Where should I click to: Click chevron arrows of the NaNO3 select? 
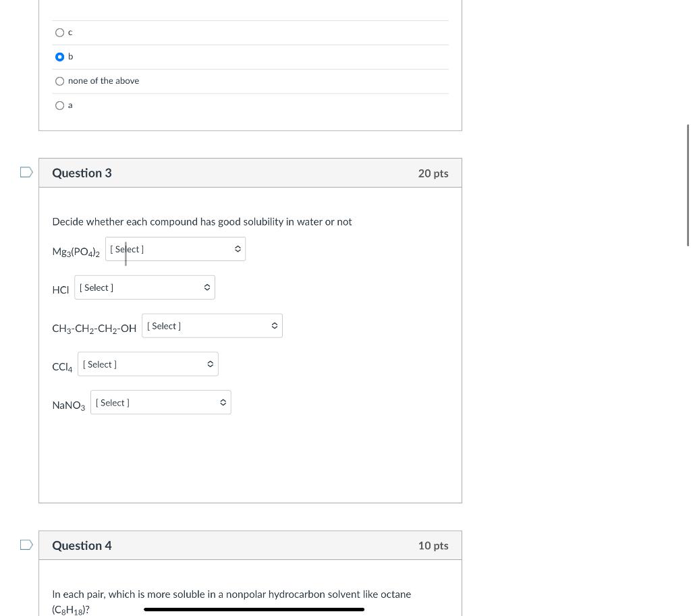pyautogui.click(x=223, y=402)
